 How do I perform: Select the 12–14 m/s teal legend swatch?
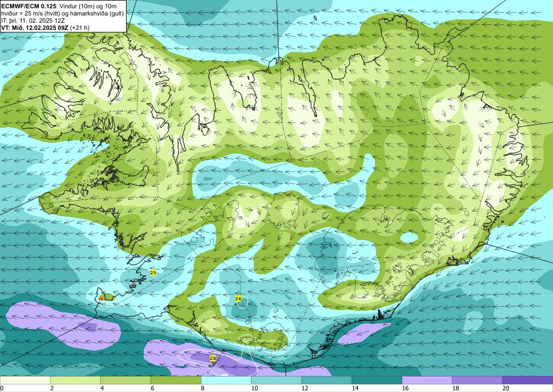[x=327, y=380]
